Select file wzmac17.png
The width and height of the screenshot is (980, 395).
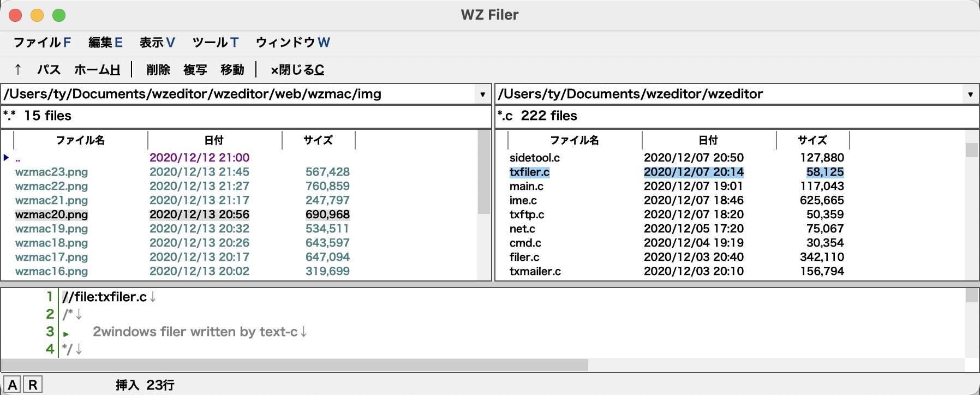coord(51,257)
